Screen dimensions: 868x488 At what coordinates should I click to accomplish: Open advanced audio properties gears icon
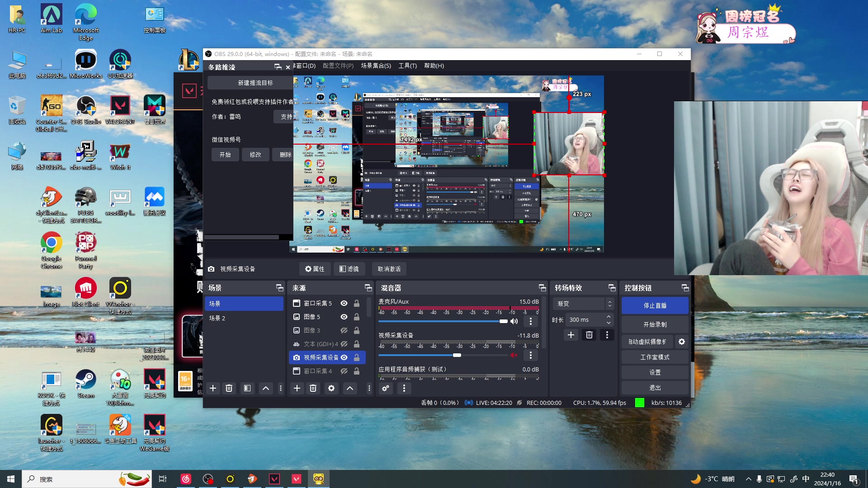click(386, 388)
